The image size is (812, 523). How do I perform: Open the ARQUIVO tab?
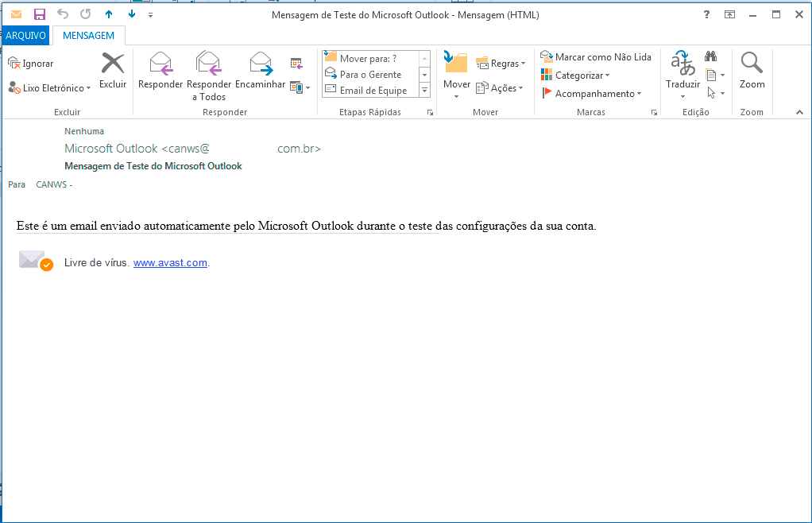point(25,35)
